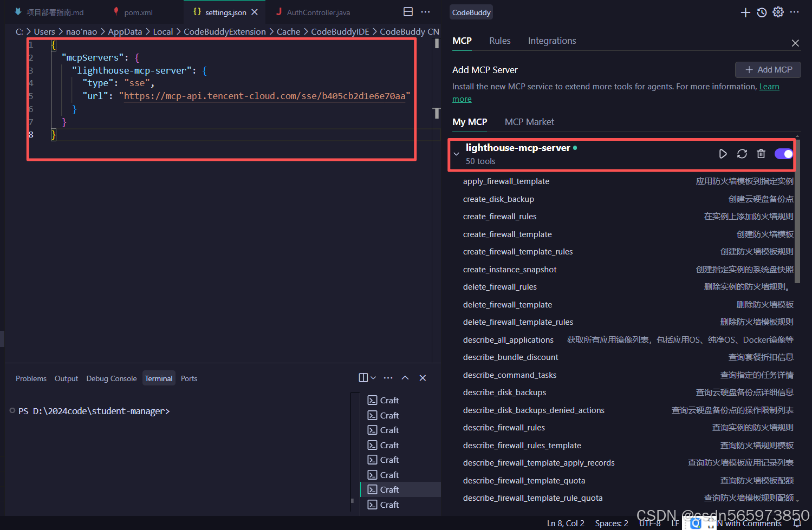This screenshot has height=530, width=812.
Task: Split the terminal icon
Action: click(363, 378)
